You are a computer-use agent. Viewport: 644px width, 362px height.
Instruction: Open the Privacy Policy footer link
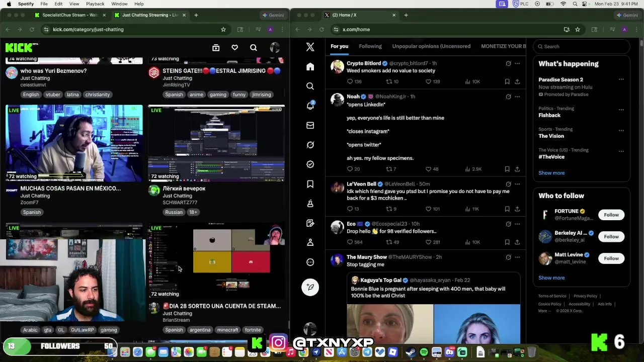click(585, 296)
